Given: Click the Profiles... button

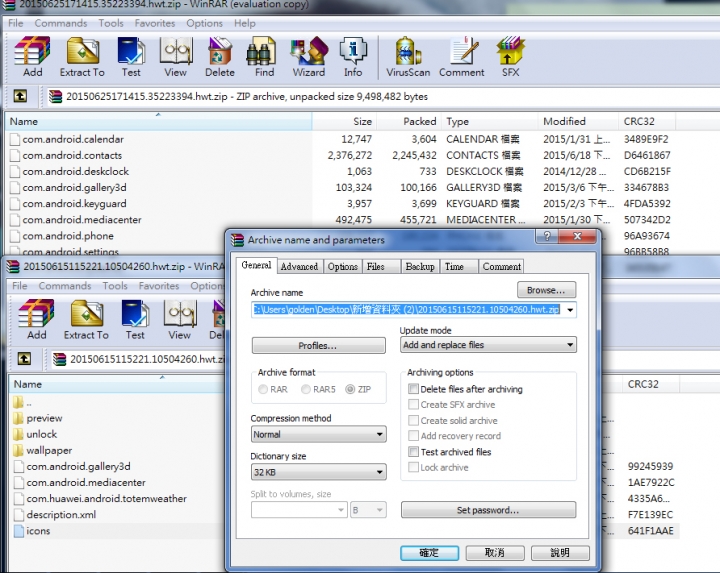Looking at the screenshot, I should coord(318,345).
